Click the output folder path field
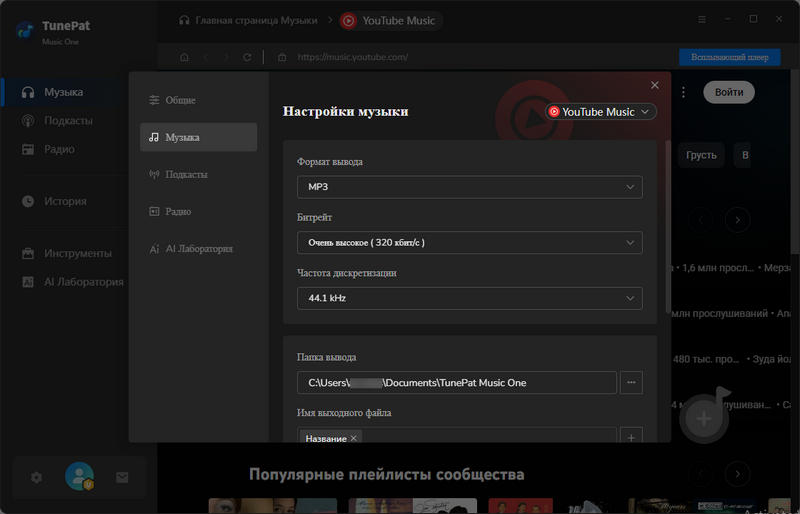The height and width of the screenshot is (514, 800). (457, 383)
